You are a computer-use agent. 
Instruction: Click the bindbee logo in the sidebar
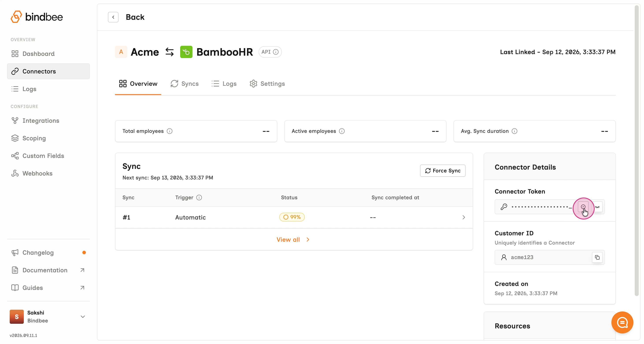[x=37, y=17]
